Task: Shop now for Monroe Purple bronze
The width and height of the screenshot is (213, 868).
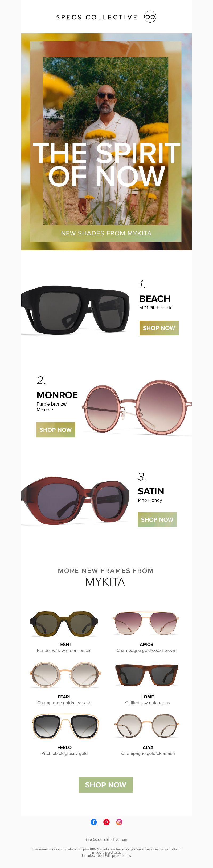Action: (x=56, y=430)
